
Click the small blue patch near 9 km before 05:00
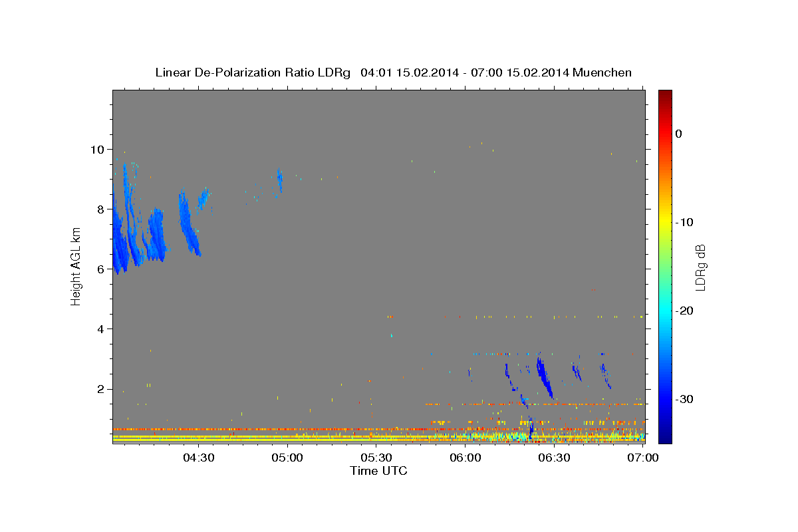tap(279, 179)
